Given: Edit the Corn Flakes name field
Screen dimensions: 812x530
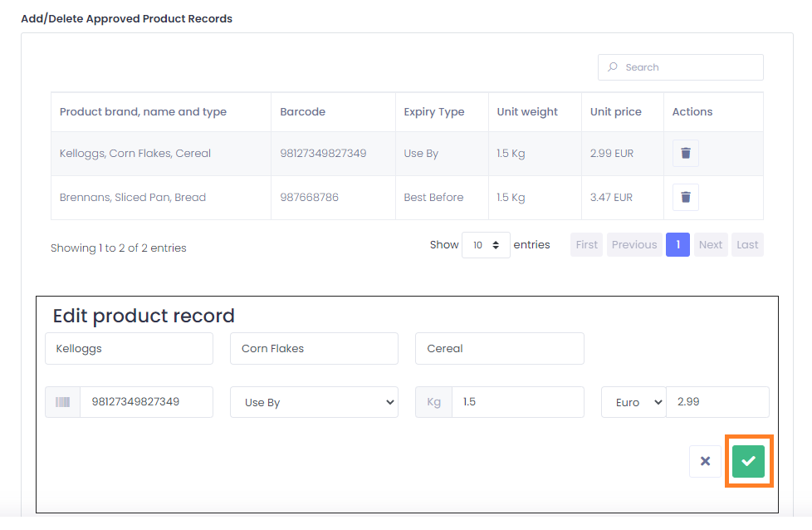Looking at the screenshot, I should tap(315, 349).
